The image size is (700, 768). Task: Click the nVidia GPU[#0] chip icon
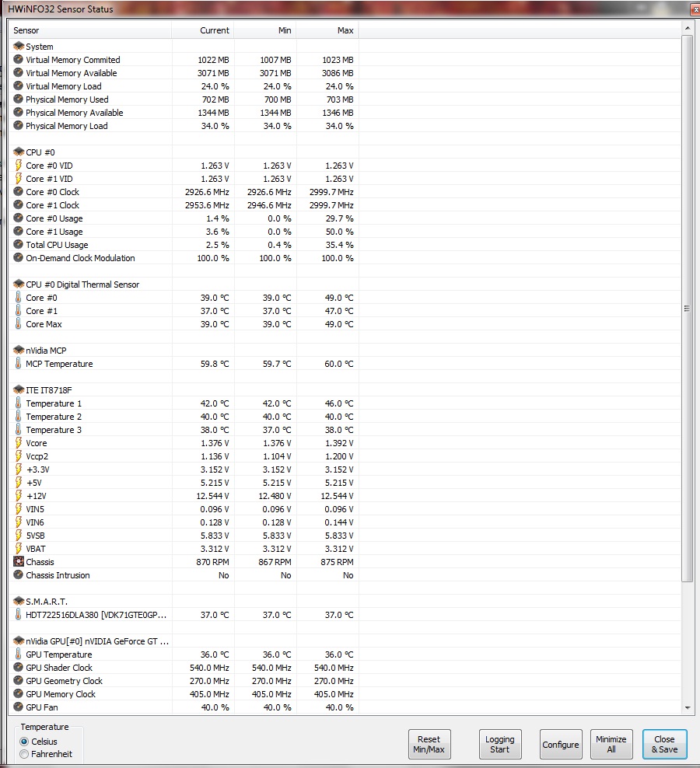point(19,641)
